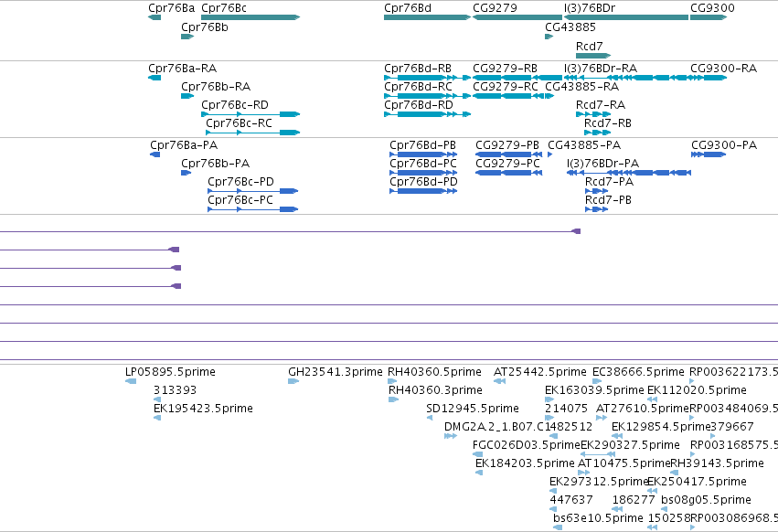Click the CG43885 gene arrow
The width and height of the screenshot is (778, 532).
tap(549, 37)
